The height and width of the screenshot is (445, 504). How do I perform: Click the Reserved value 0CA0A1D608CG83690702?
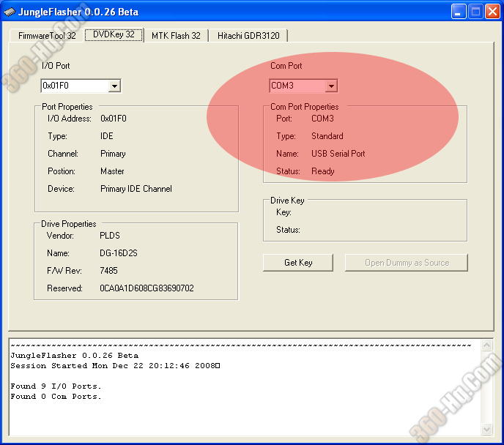pos(147,288)
